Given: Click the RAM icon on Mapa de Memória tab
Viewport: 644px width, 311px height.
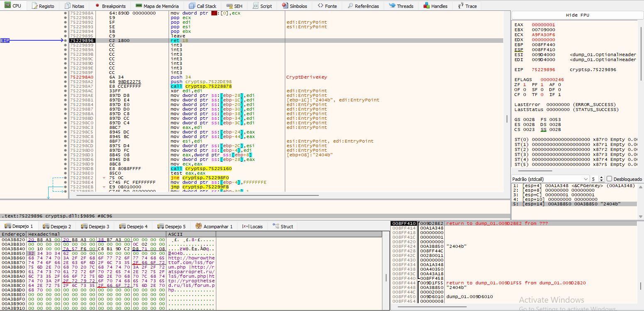Looking at the screenshot, I should pyautogui.click(x=139, y=6).
